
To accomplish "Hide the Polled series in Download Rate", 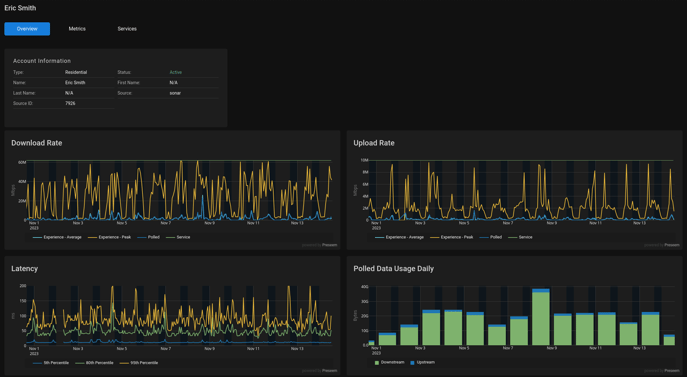I will coord(149,237).
